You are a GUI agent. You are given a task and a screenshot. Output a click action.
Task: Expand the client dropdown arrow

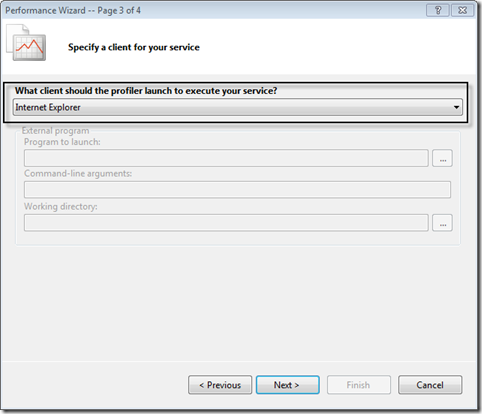coord(456,107)
